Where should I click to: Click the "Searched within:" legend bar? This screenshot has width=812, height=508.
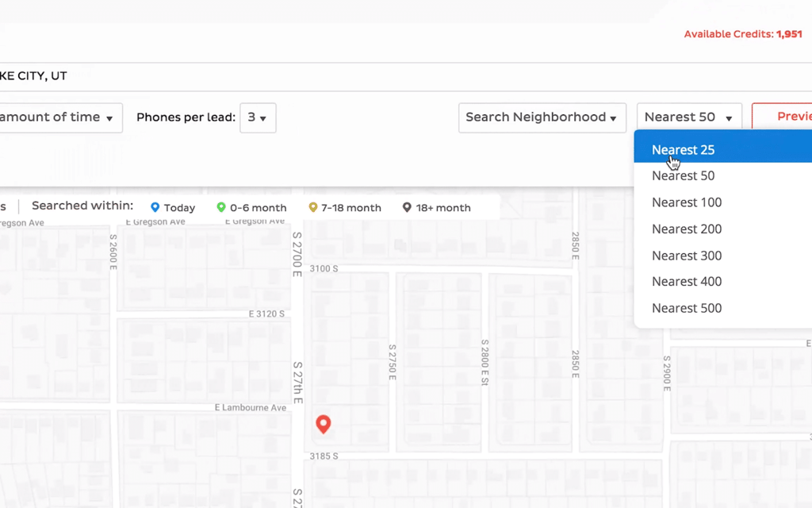tap(82, 206)
